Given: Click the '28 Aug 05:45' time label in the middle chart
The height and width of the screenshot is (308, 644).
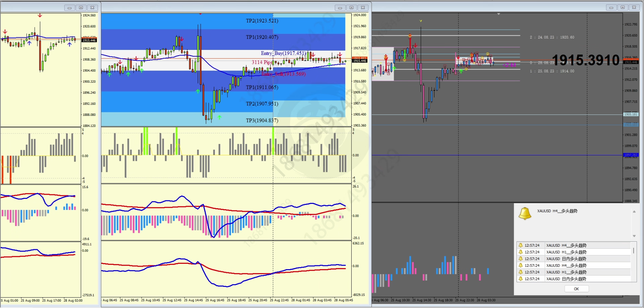Looking at the screenshot, I should coord(343,300).
